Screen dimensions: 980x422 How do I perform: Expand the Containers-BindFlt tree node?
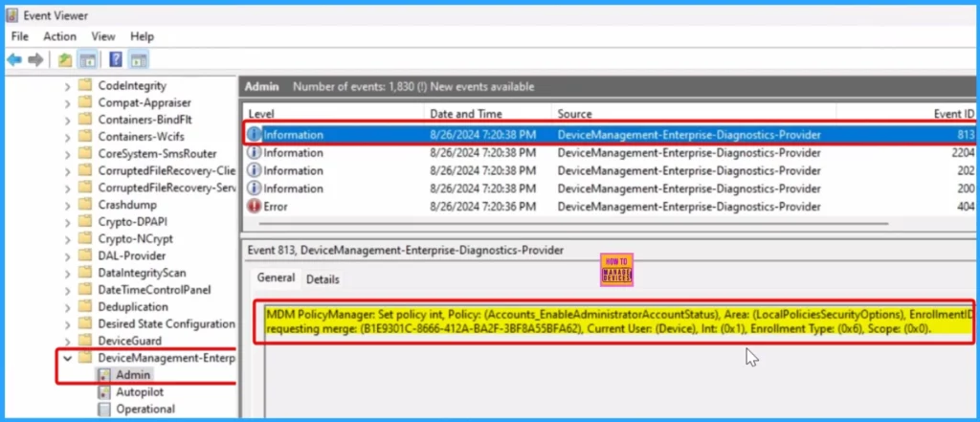point(68,120)
